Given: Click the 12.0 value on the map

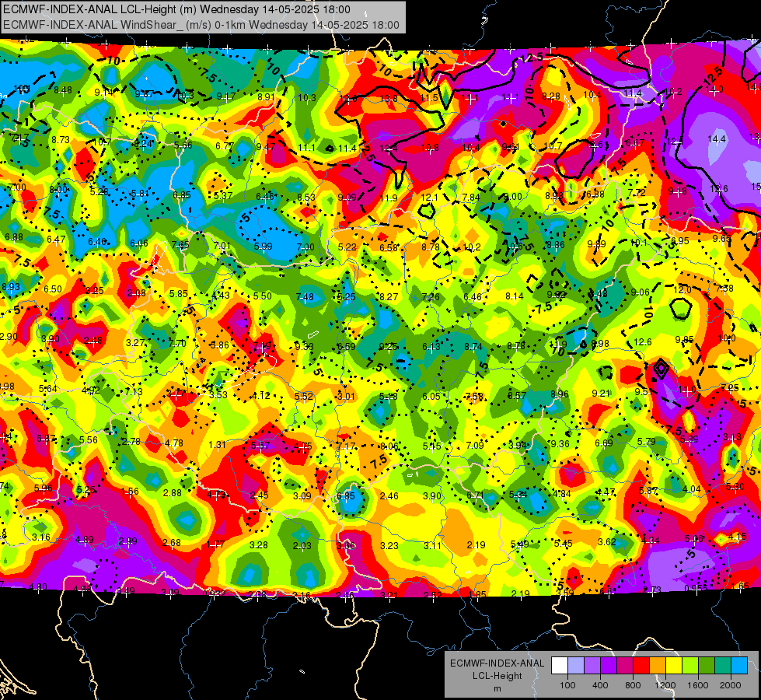Looking at the screenshot, I should point(682,290).
